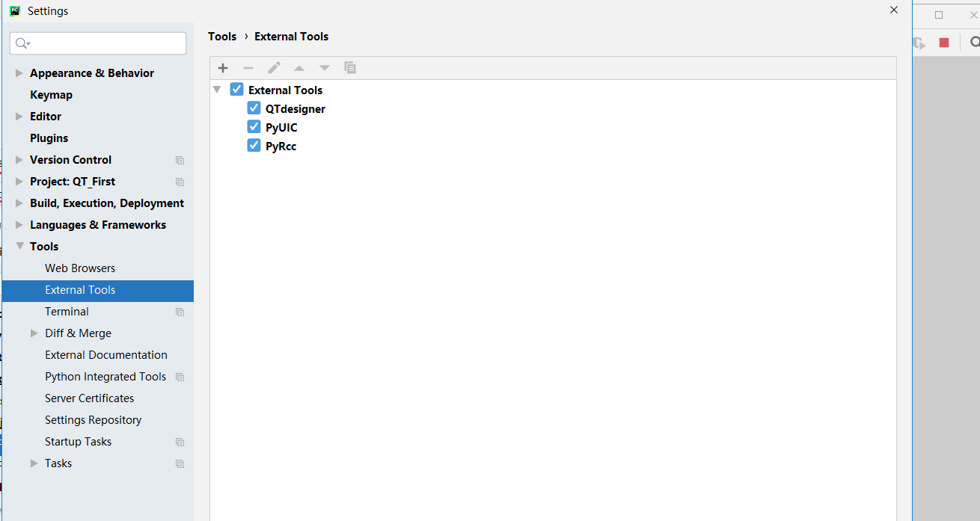Open the Plugins settings page

tap(49, 138)
